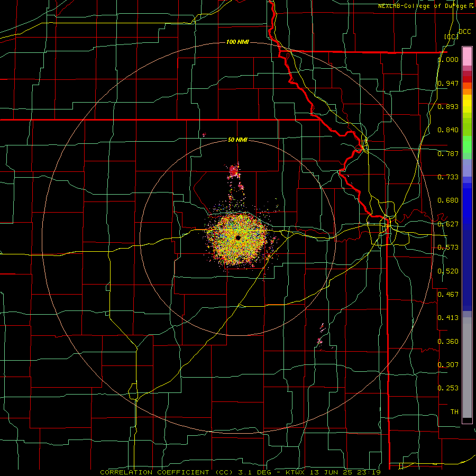Click the color scale value 0.680
The width and height of the screenshot is (476, 476).
click(448, 200)
